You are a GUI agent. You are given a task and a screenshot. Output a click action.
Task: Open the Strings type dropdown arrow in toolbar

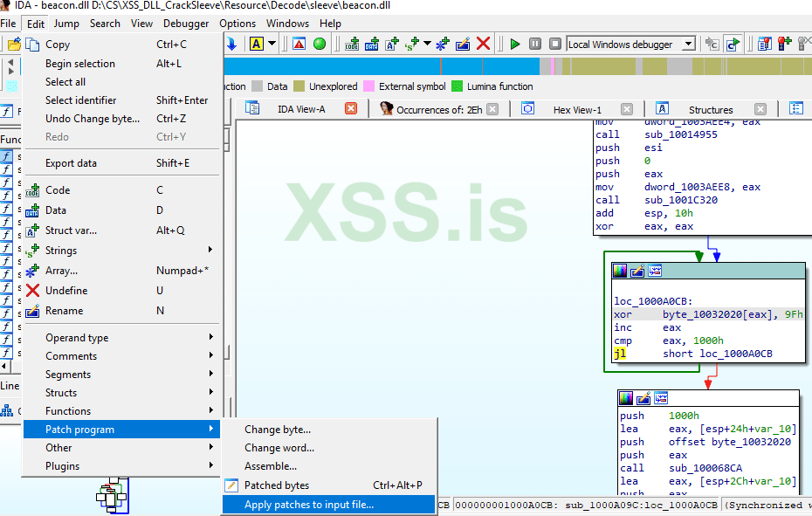tap(427, 44)
